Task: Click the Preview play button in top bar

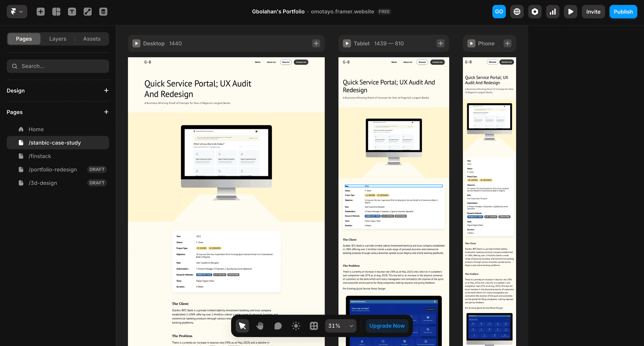Action: coord(571,12)
